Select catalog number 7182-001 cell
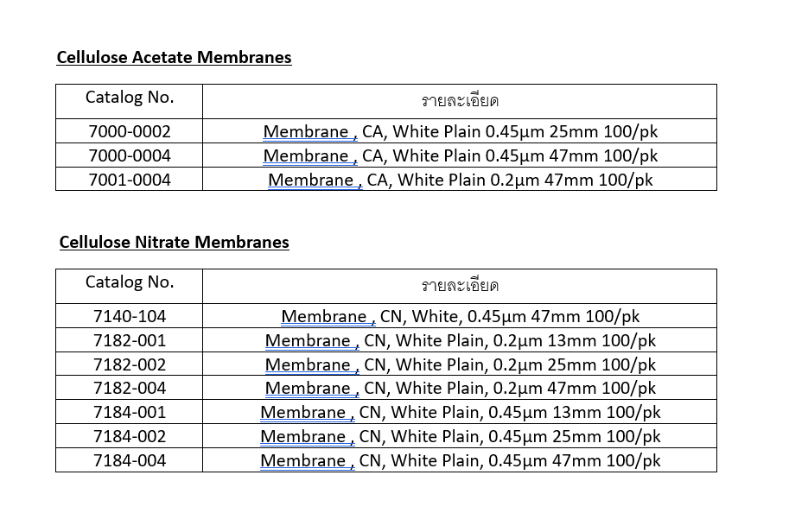 coord(130,340)
